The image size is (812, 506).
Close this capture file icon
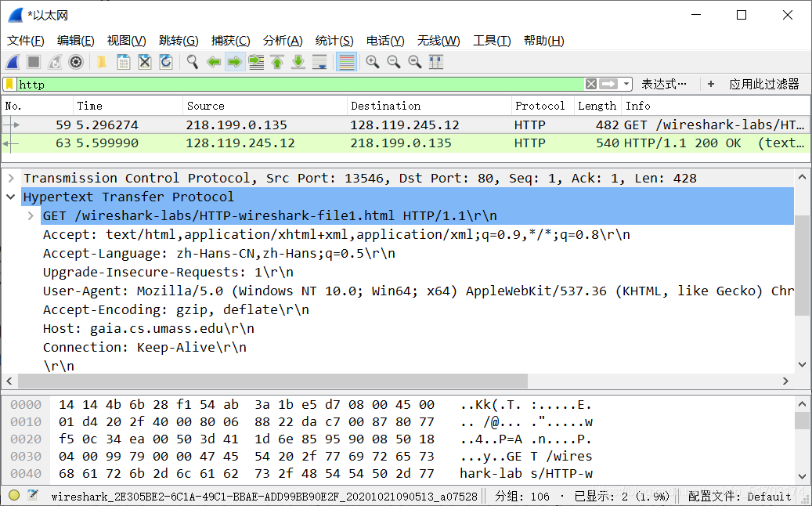145,62
